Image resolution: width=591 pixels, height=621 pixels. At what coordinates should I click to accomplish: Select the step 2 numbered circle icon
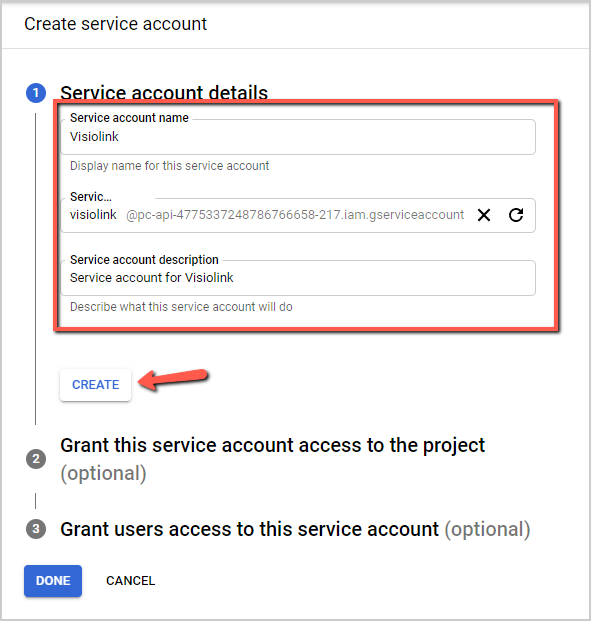pyautogui.click(x=36, y=459)
